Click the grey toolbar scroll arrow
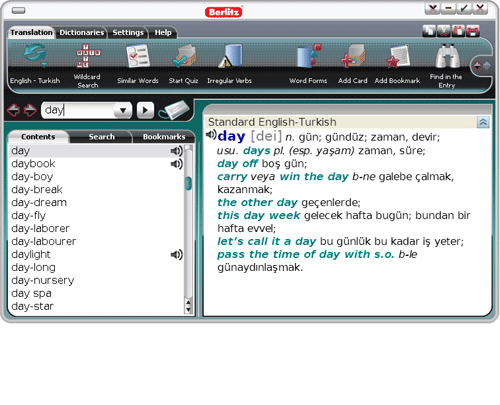This screenshot has width=500, height=405. [487, 66]
